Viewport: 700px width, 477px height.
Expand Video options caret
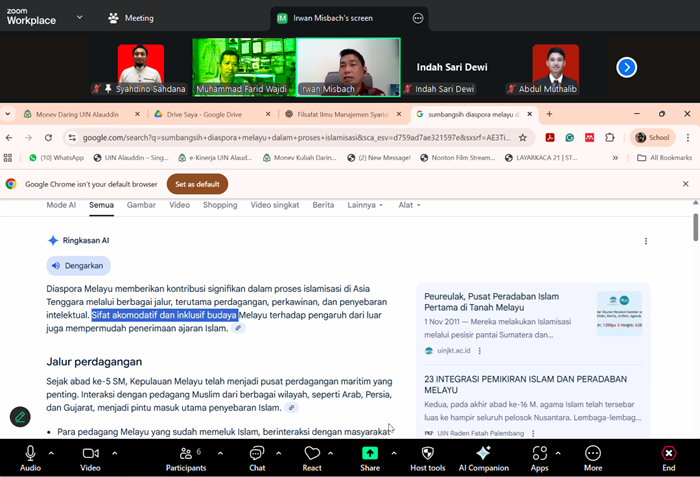coord(115,453)
